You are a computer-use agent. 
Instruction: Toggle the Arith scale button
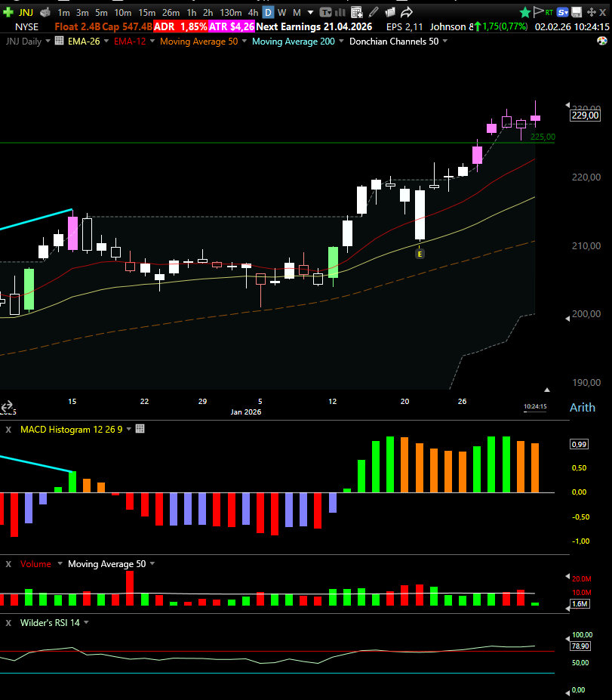[582, 407]
